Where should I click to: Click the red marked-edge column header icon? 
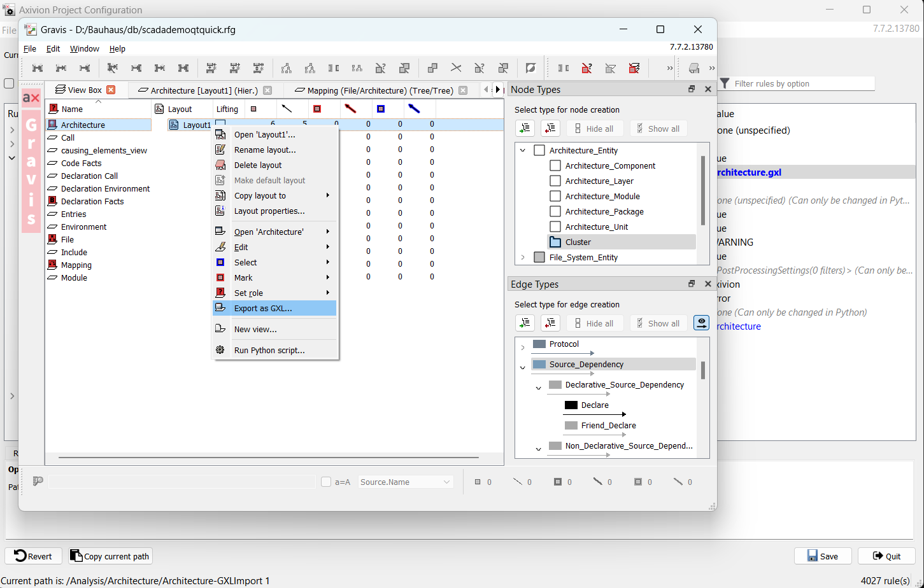click(x=350, y=109)
